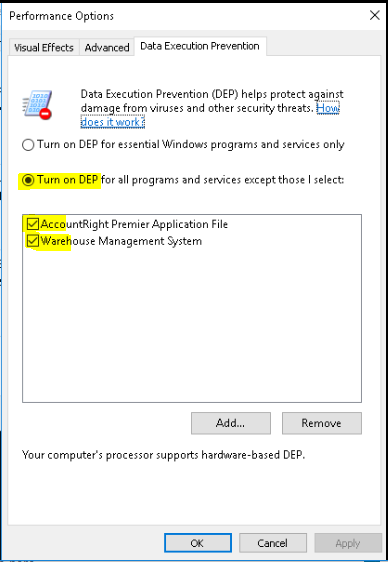
Task: Uncheck AccountRight Premier Application File checkbox
Action: [33, 224]
